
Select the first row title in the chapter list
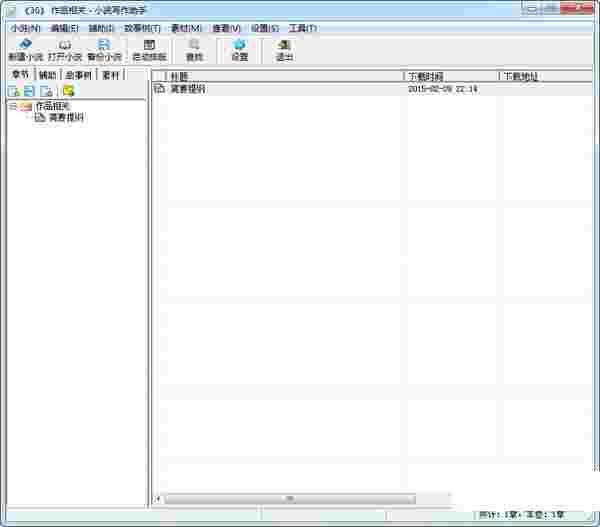pos(188,89)
